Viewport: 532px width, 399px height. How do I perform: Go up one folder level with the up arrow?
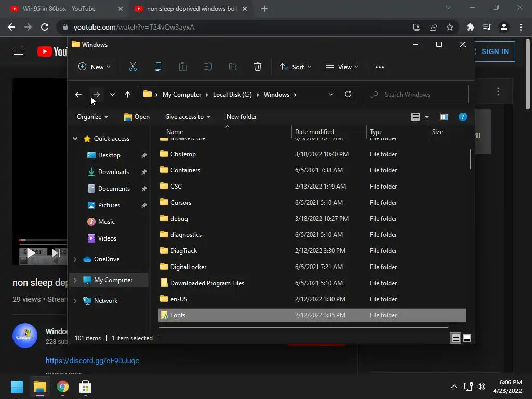(128, 95)
